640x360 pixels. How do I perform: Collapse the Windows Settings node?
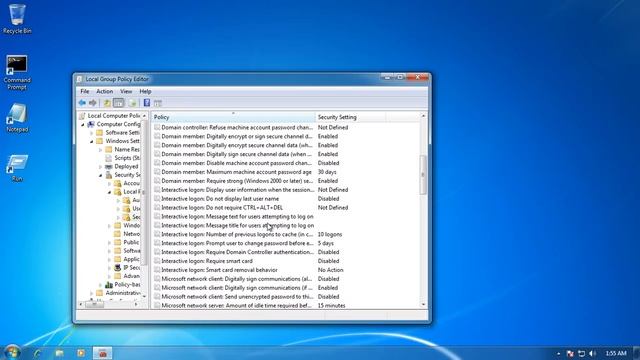coord(91,141)
